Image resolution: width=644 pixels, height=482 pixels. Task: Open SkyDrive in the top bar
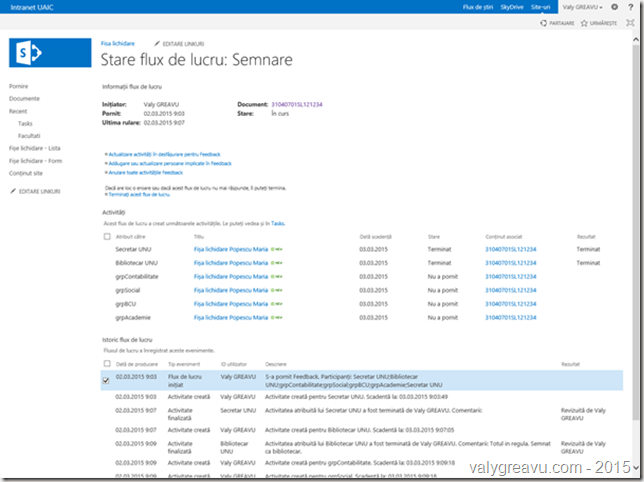coord(512,7)
